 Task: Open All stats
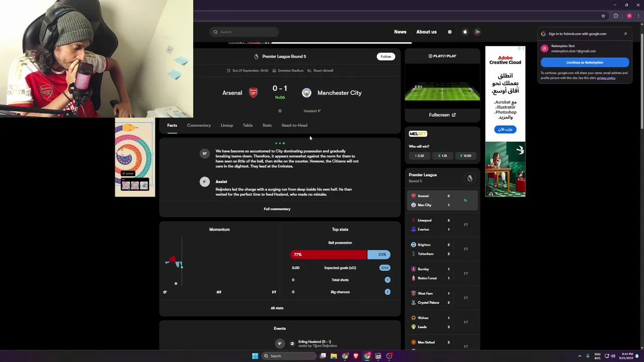click(277, 308)
